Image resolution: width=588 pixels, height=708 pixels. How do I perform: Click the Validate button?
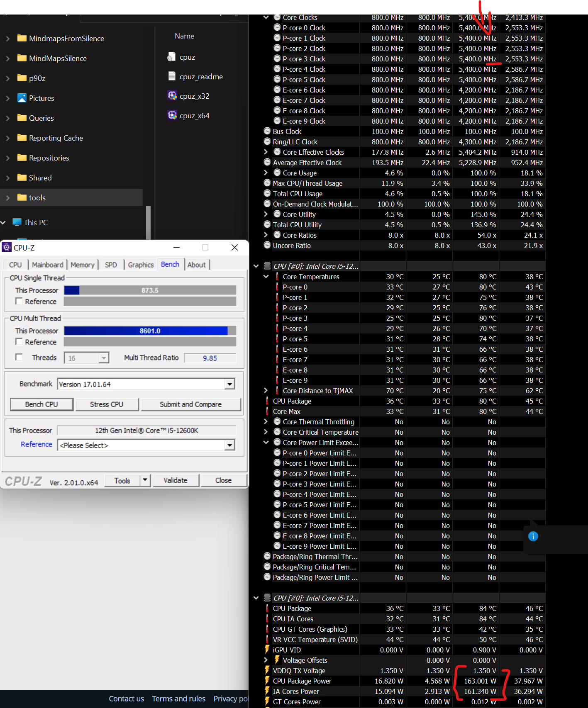pyautogui.click(x=176, y=480)
